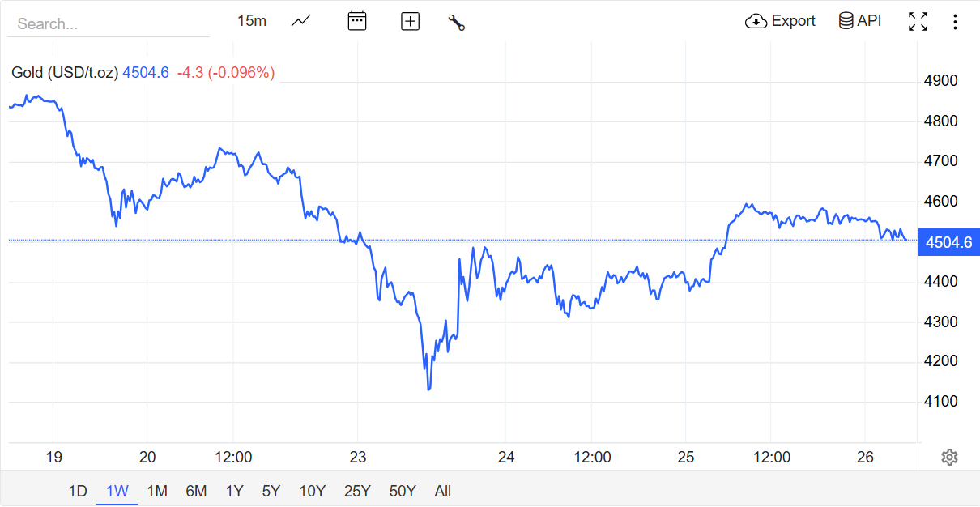Expand the 15m interval dropdown
The width and height of the screenshot is (980, 507).
[252, 21]
